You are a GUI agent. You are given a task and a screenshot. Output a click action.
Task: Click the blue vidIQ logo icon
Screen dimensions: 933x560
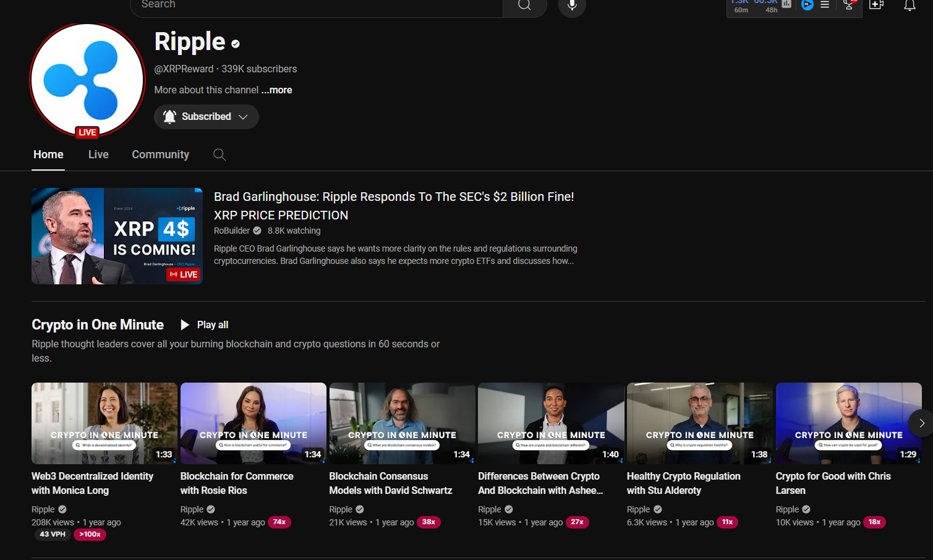point(807,4)
